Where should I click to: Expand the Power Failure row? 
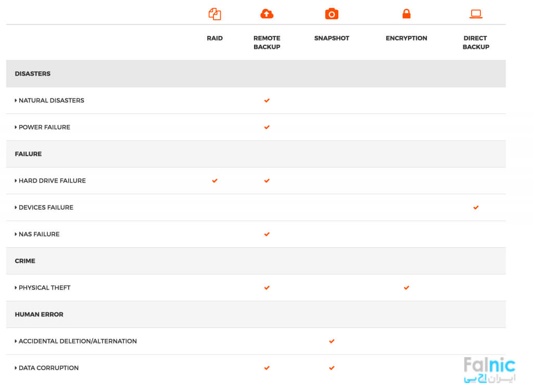coord(16,127)
